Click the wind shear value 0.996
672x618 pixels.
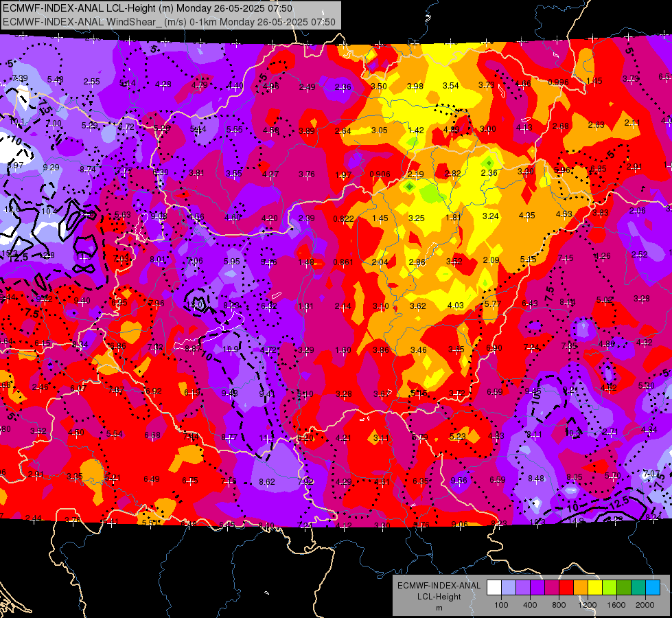click(558, 82)
